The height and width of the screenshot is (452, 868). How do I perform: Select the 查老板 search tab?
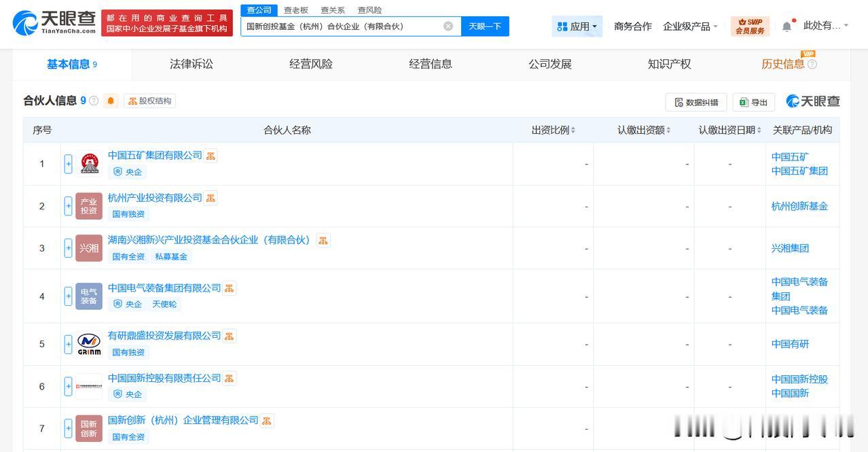click(296, 10)
